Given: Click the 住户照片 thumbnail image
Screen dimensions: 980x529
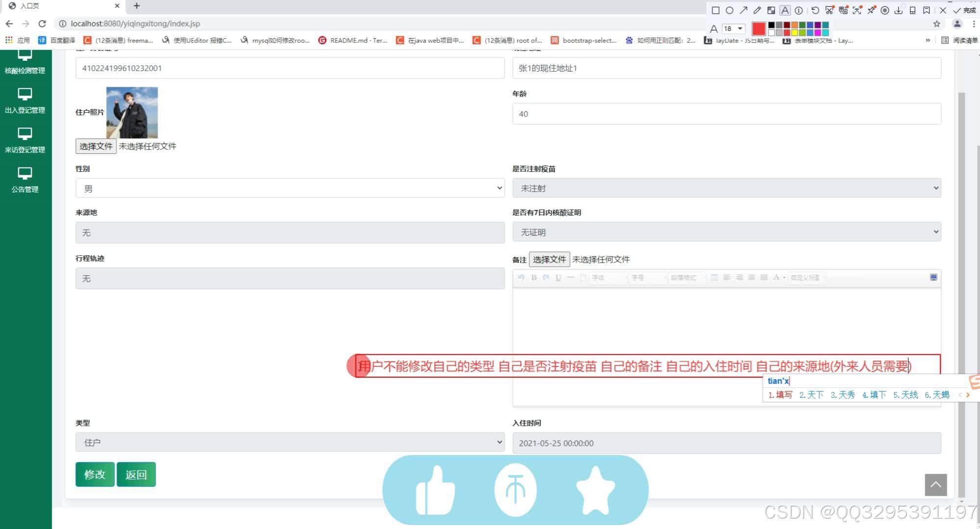Looking at the screenshot, I should click(132, 113).
